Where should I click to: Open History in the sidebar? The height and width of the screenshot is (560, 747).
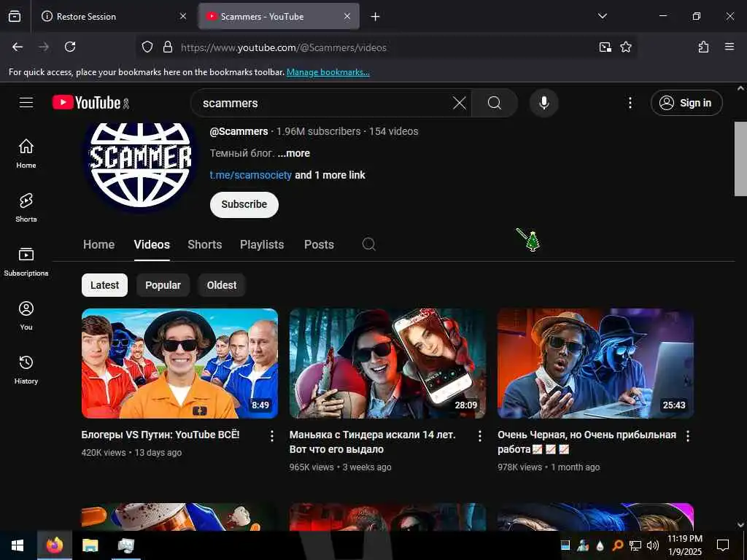(x=26, y=370)
